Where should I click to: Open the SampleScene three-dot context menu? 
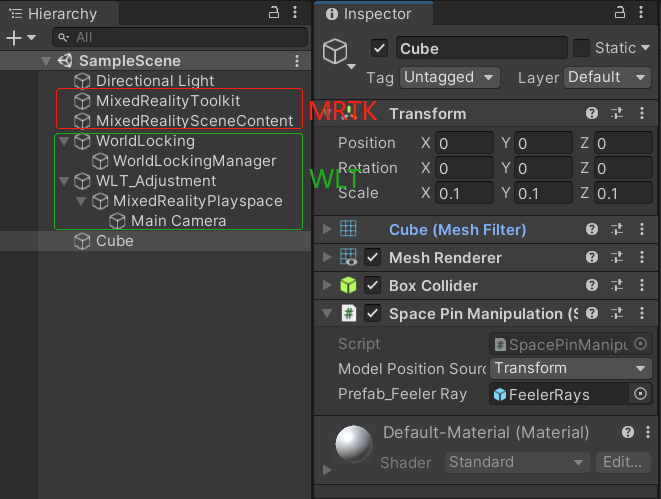point(297,61)
